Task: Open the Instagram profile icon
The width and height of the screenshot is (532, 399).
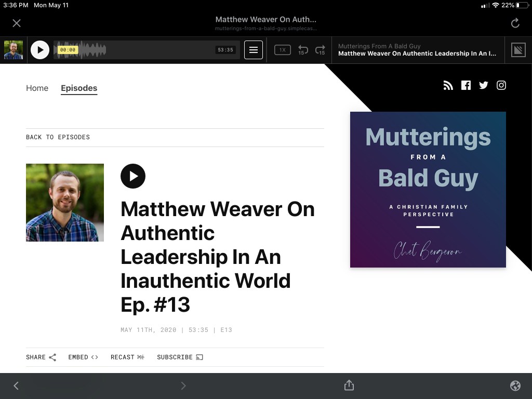Action: coord(501,85)
